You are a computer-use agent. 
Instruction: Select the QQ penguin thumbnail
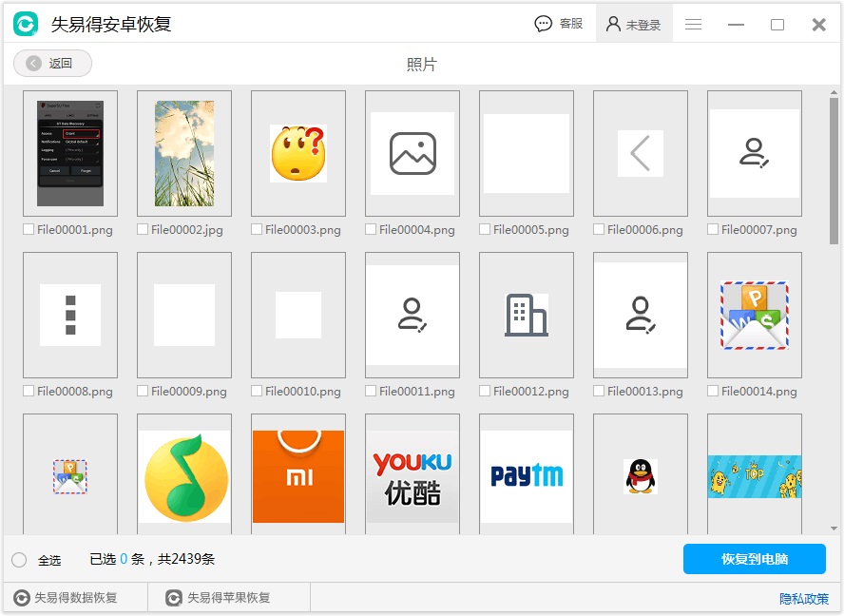(x=641, y=474)
